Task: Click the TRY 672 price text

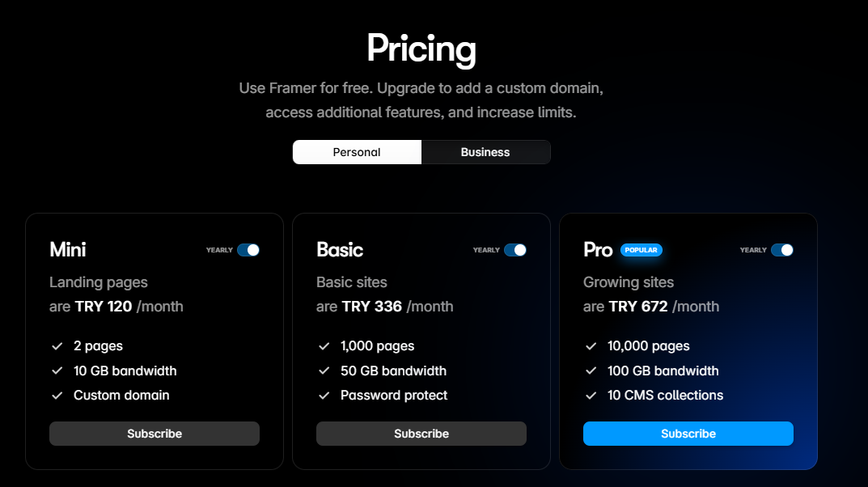Action: click(x=638, y=307)
